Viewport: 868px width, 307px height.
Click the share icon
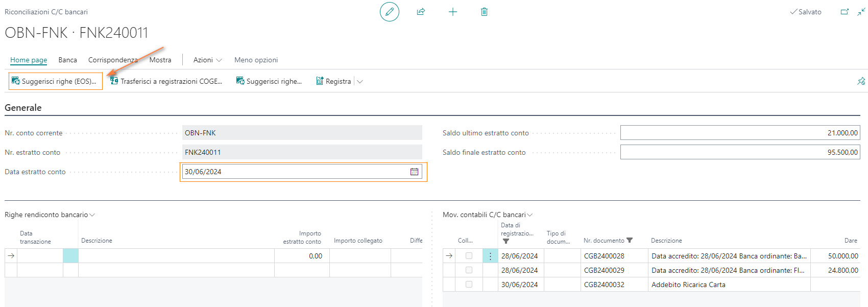coord(421,12)
